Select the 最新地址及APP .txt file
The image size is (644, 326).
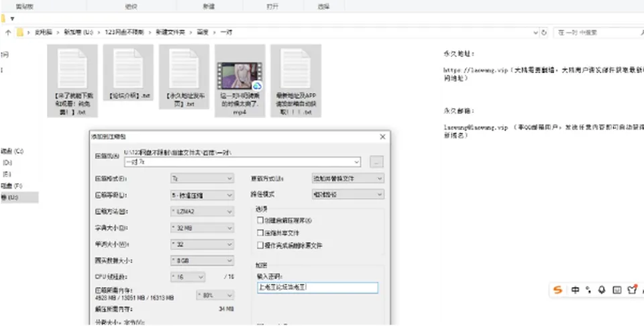(x=296, y=81)
